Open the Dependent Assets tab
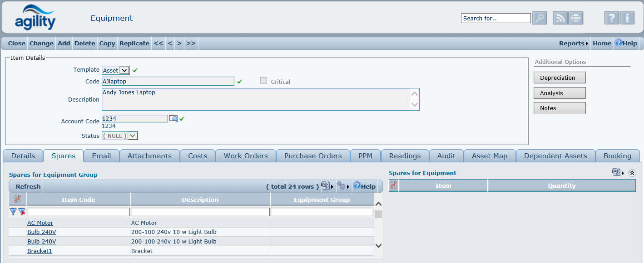644x263 pixels. tap(555, 156)
